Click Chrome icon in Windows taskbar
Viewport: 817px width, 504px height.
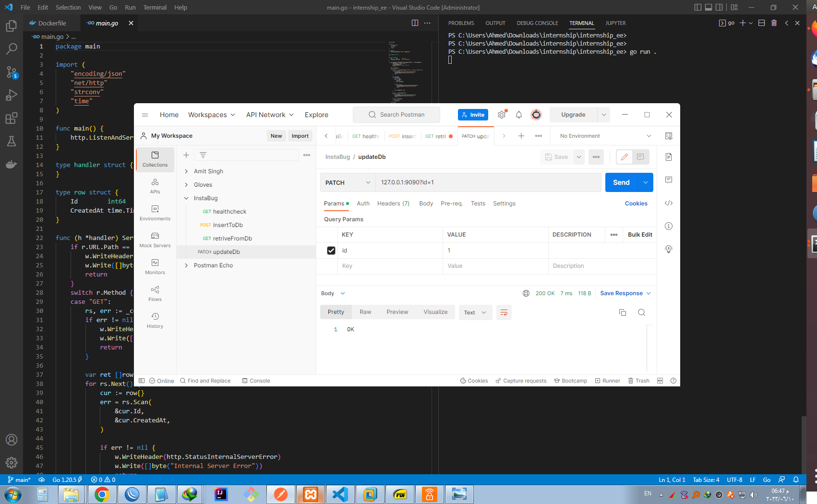(x=102, y=494)
